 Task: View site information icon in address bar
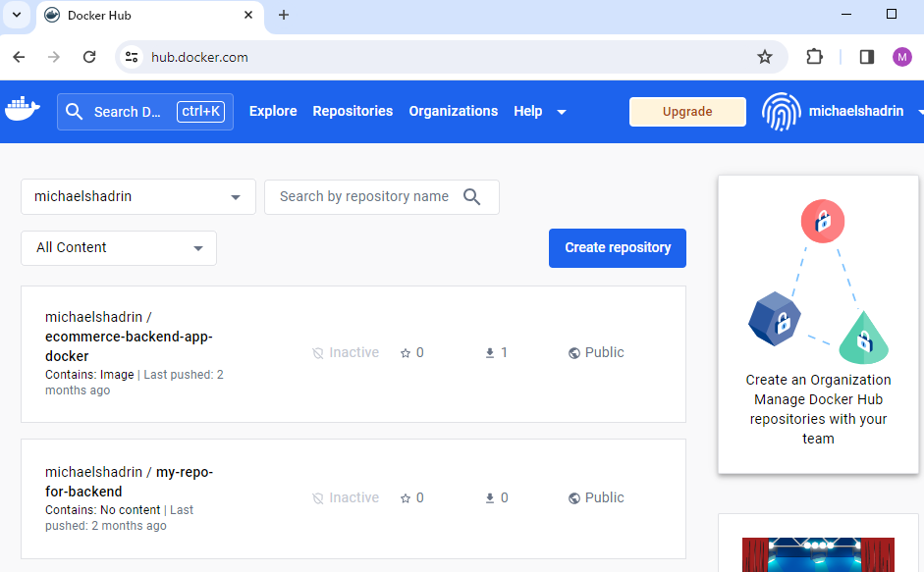[x=132, y=57]
